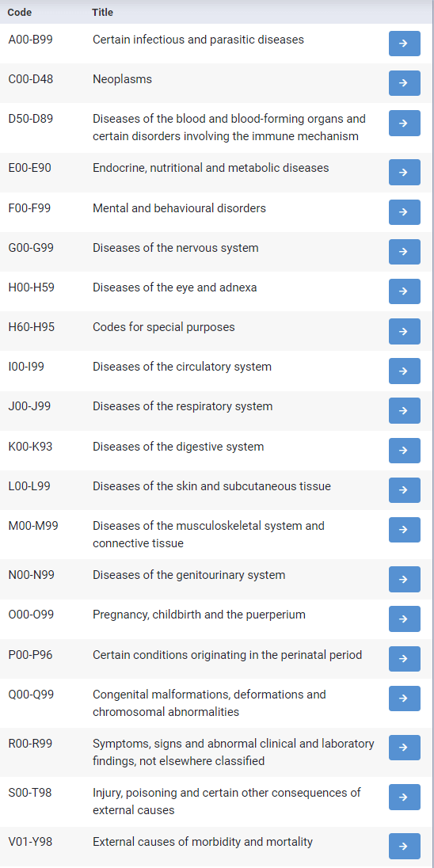Select arrow for Diseases of the nervous system
434x868 pixels.
click(404, 252)
